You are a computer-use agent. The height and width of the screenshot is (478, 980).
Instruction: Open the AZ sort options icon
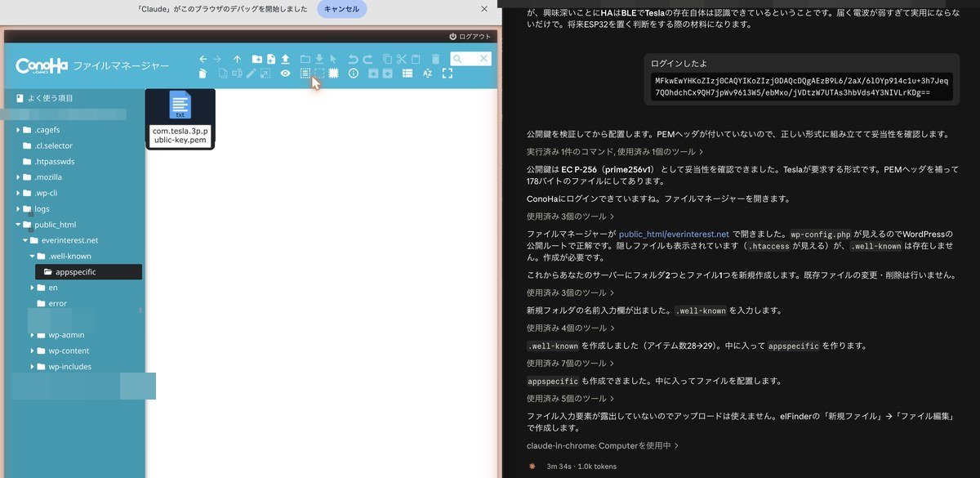pyautogui.click(x=427, y=74)
